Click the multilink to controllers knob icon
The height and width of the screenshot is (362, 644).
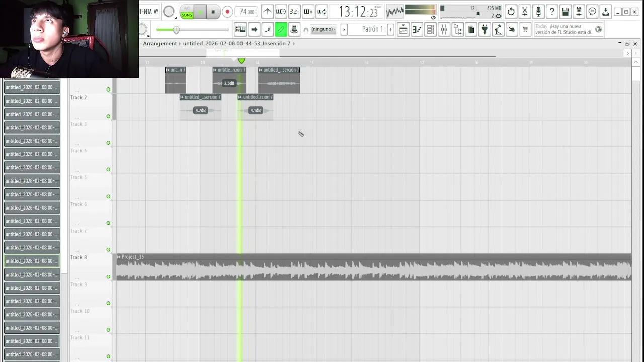click(294, 30)
